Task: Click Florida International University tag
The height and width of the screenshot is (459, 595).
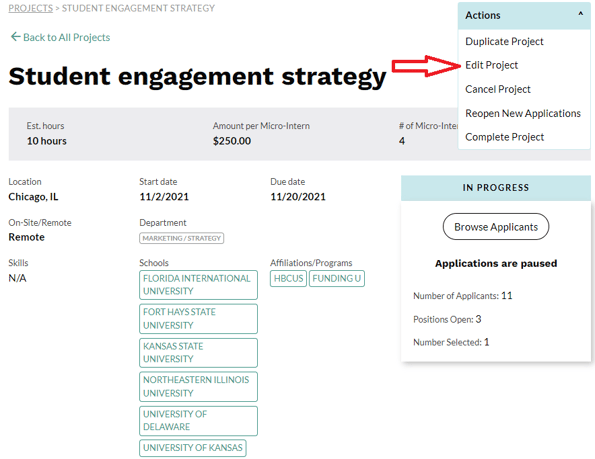Action: point(198,285)
